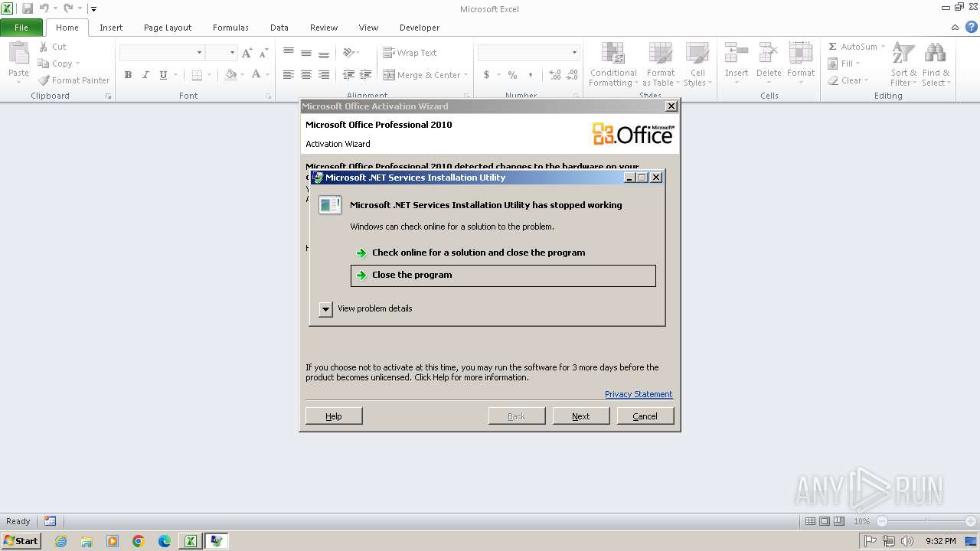980x551 pixels.
Task: Open Internet Explorer from taskbar
Action: coord(60,541)
